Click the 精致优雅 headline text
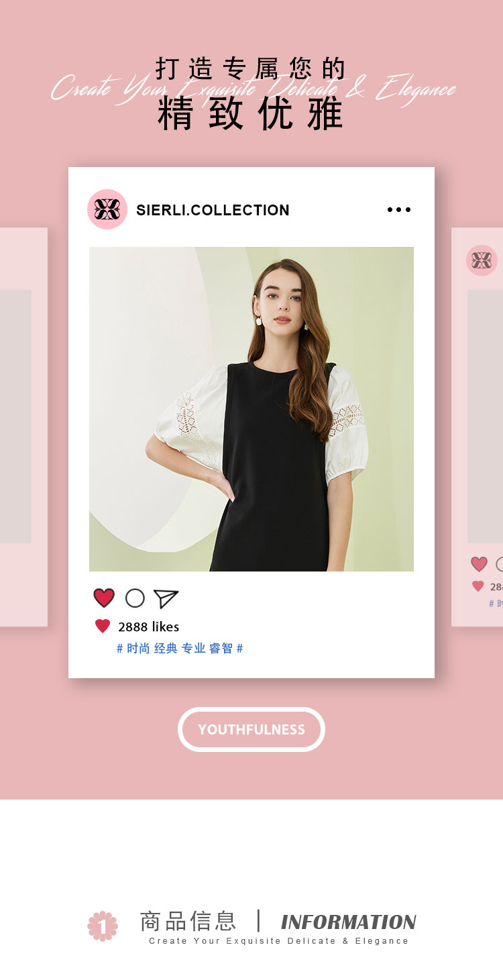 click(x=251, y=113)
